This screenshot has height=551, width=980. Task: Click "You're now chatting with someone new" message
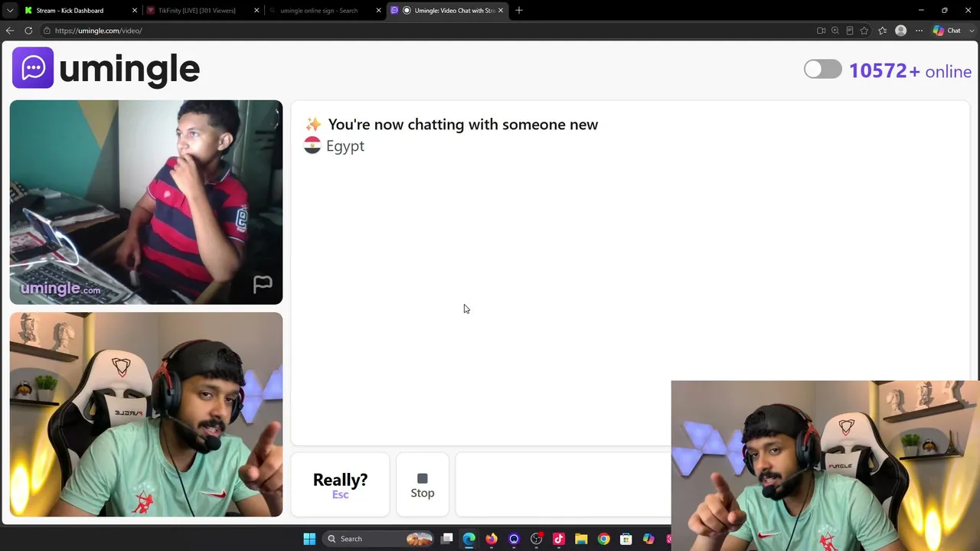[x=463, y=125]
